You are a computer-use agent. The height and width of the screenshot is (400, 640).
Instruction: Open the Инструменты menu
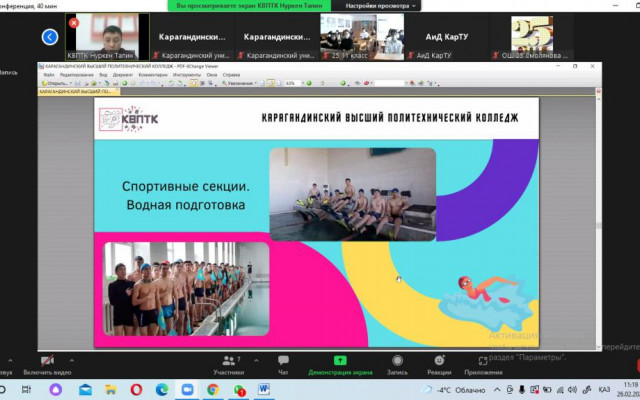click(187, 75)
